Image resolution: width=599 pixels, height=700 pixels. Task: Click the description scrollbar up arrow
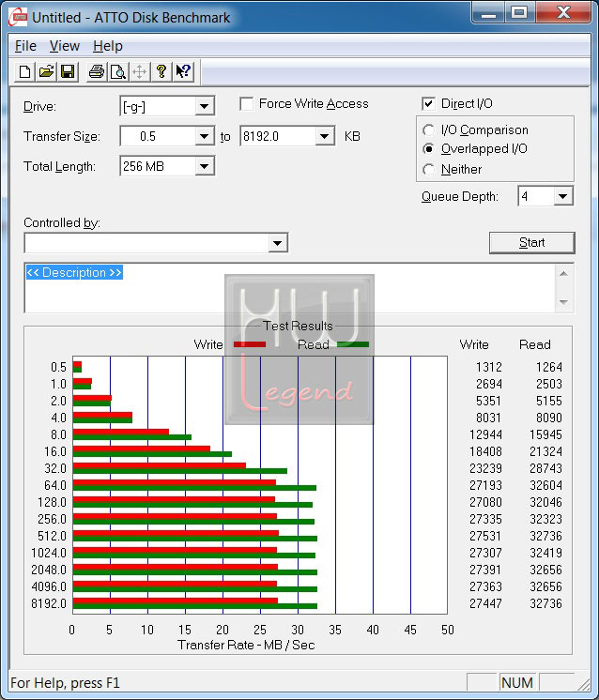point(563,273)
